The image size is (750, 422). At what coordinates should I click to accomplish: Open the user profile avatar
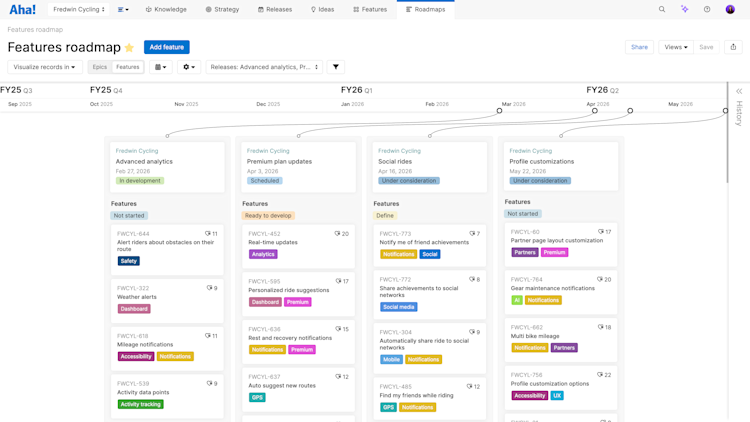[x=730, y=9]
